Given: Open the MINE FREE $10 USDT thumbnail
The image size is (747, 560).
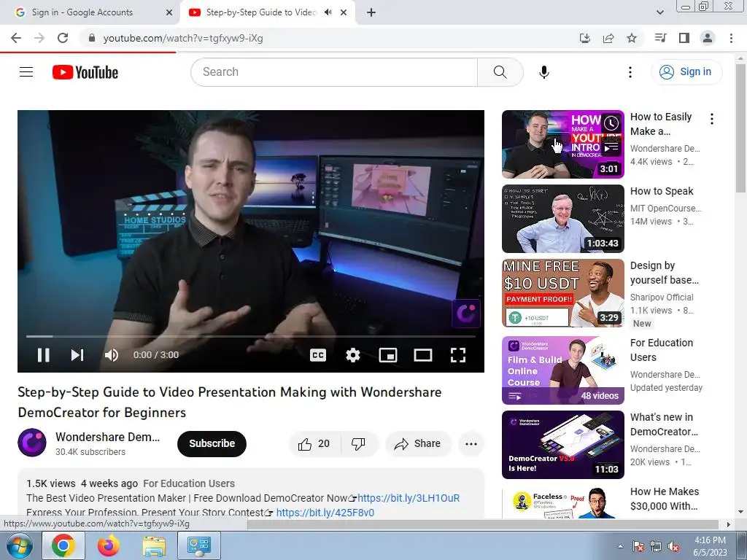Looking at the screenshot, I should 562,293.
